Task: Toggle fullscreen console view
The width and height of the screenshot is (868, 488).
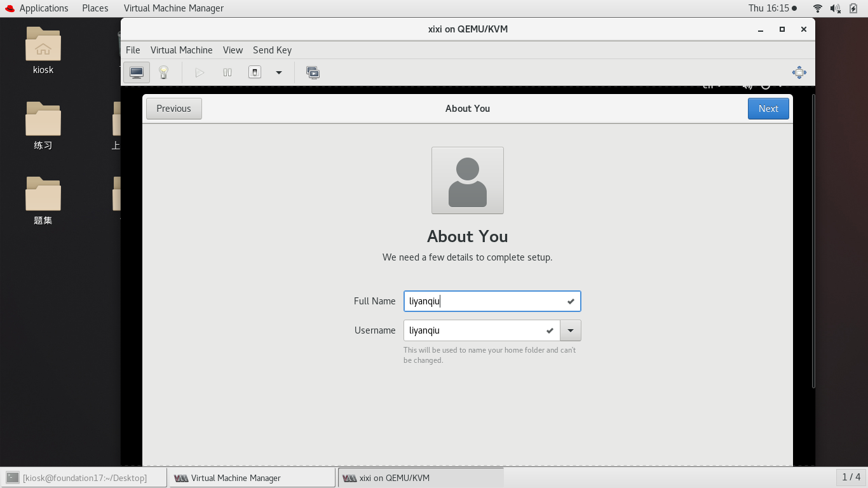Action: pos(799,72)
